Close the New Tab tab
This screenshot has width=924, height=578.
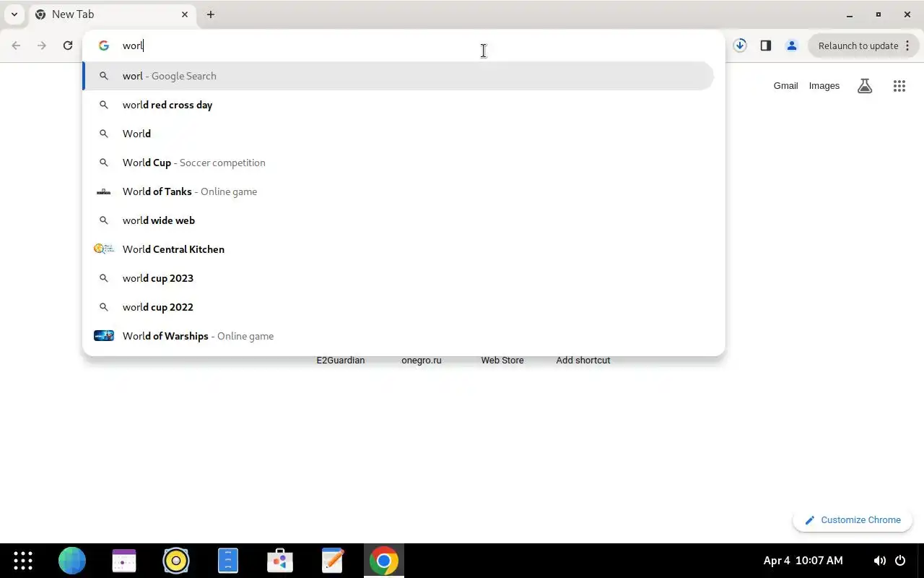click(185, 14)
